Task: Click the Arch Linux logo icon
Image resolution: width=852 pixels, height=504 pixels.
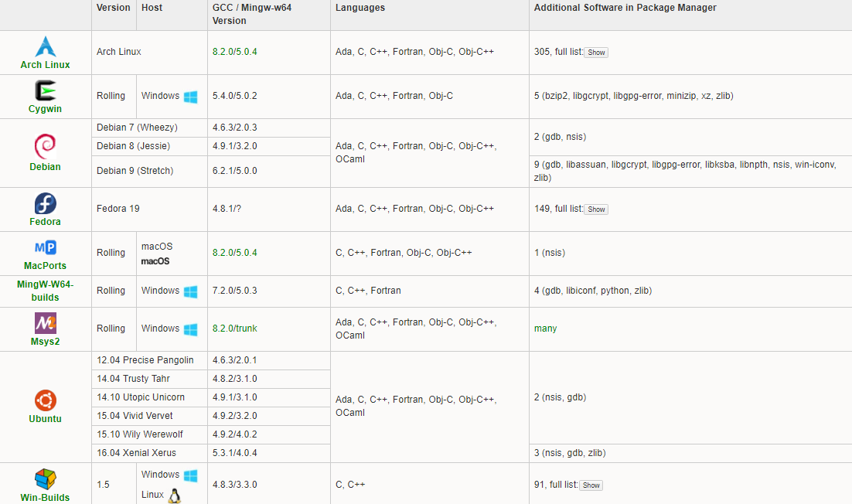Action: point(46,46)
